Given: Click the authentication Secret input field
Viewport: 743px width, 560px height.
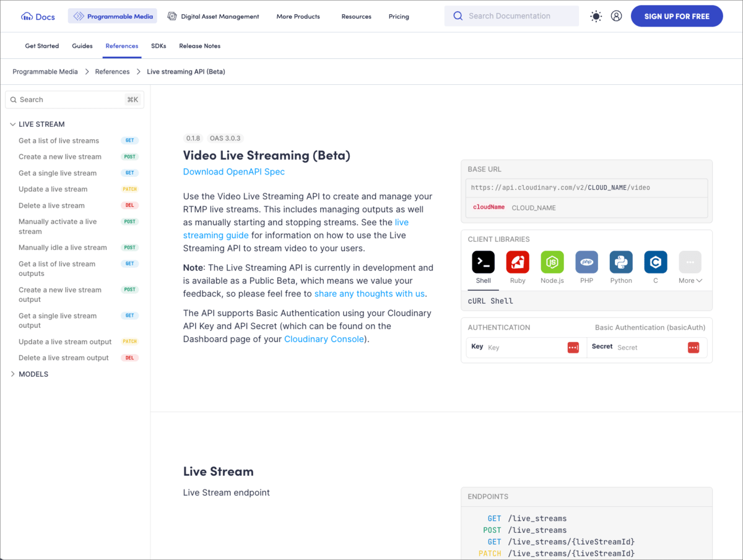Looking at the screenshot, I should coord(647,348).
